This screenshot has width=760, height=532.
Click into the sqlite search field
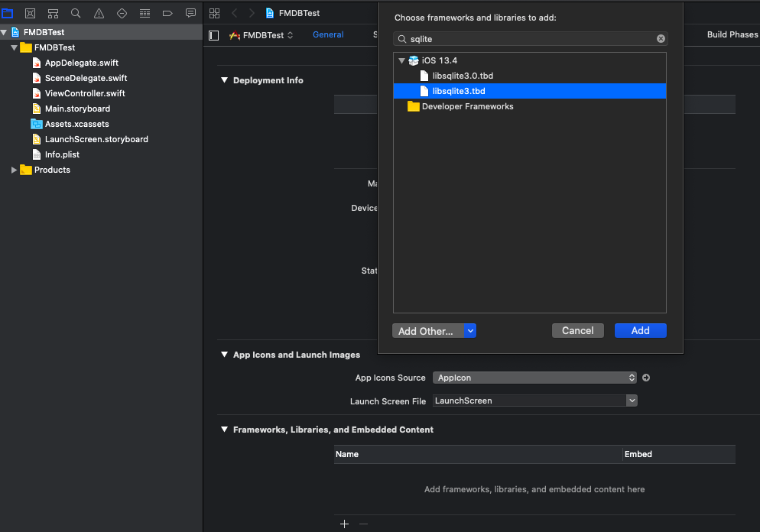point(531,39)
